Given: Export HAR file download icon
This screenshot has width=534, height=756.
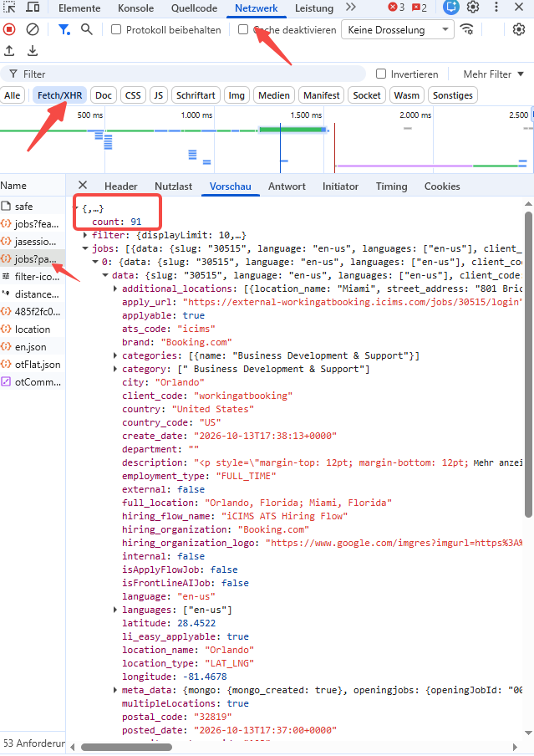Looking at the screenshot, I should tap(33, 51).
